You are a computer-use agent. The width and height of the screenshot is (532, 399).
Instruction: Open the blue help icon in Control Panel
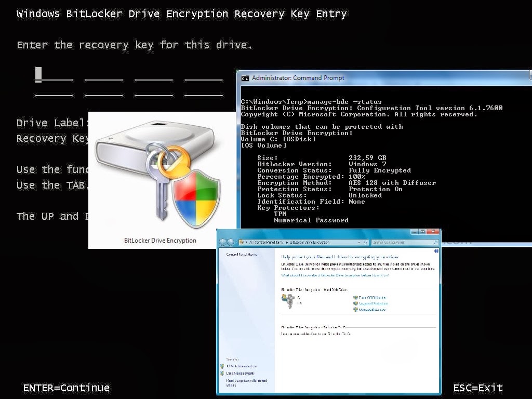[x=436, y=251]
